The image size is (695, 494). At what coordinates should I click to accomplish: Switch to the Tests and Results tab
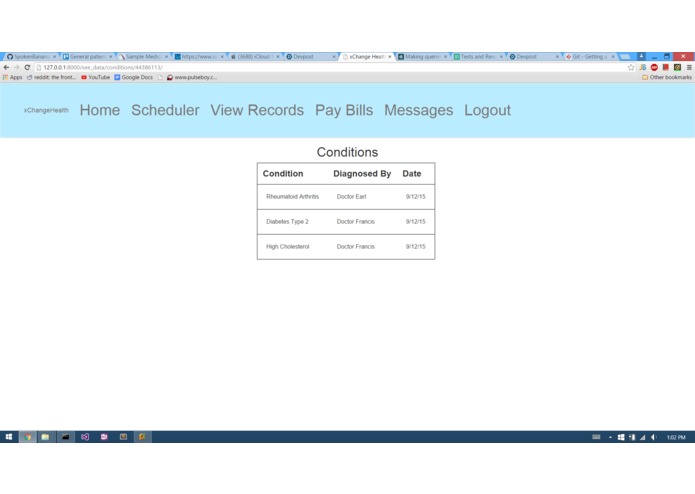(478, 57)
